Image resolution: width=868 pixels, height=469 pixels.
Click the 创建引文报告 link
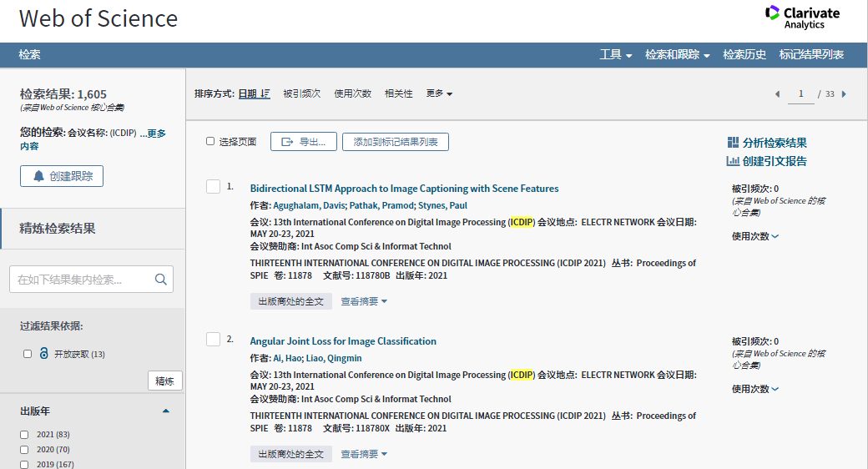pyautogui.click(x=775, y=161)
